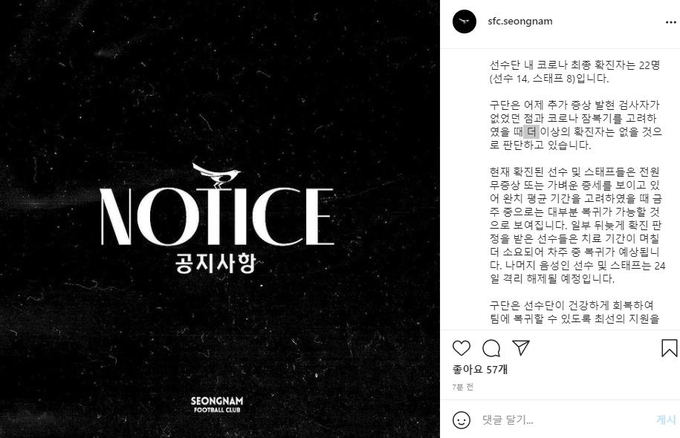Image resolution: width=680 pixels, height=438 pixels.
Task: Open comments via speech bubble icon
Action: [491, 348]
